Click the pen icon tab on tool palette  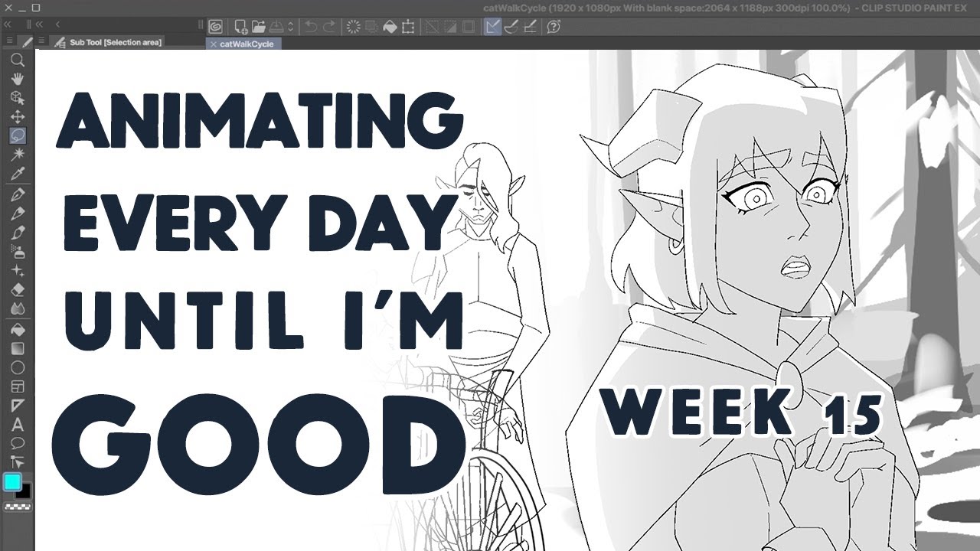pyautogui.click(x=26, y=43)
